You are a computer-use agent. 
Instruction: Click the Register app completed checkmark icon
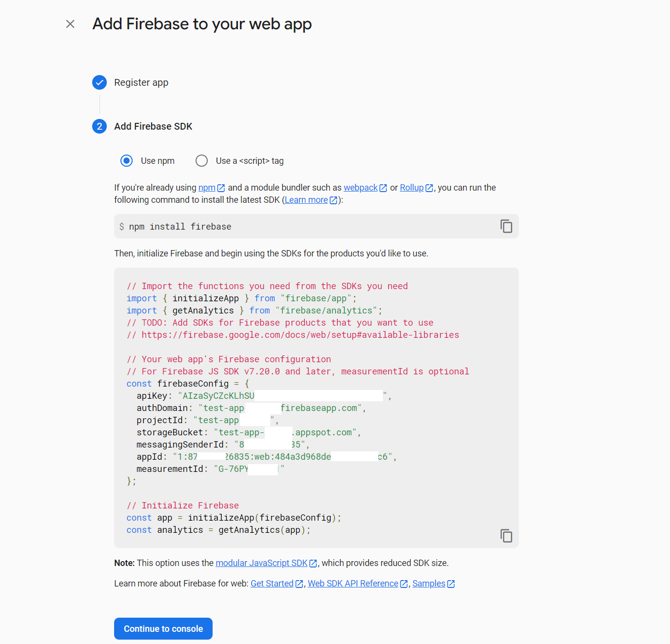coord(99,82)
